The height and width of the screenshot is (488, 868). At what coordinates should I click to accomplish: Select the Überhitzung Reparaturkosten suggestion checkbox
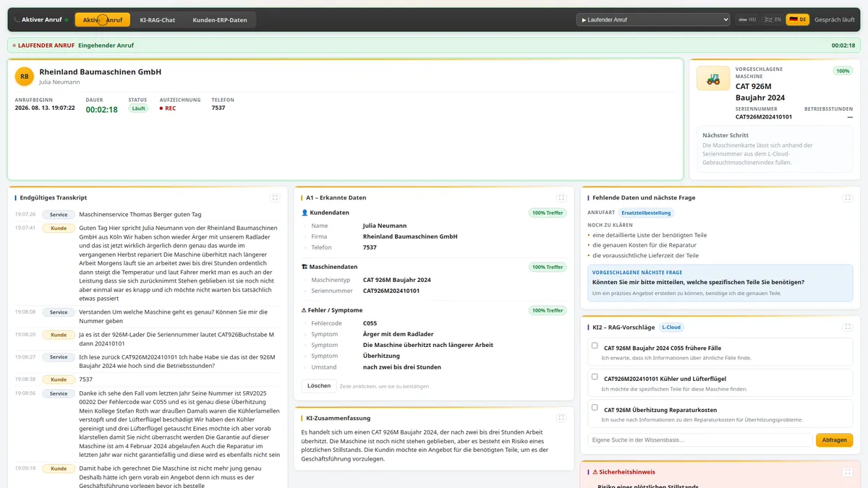(x=595, y=408)
